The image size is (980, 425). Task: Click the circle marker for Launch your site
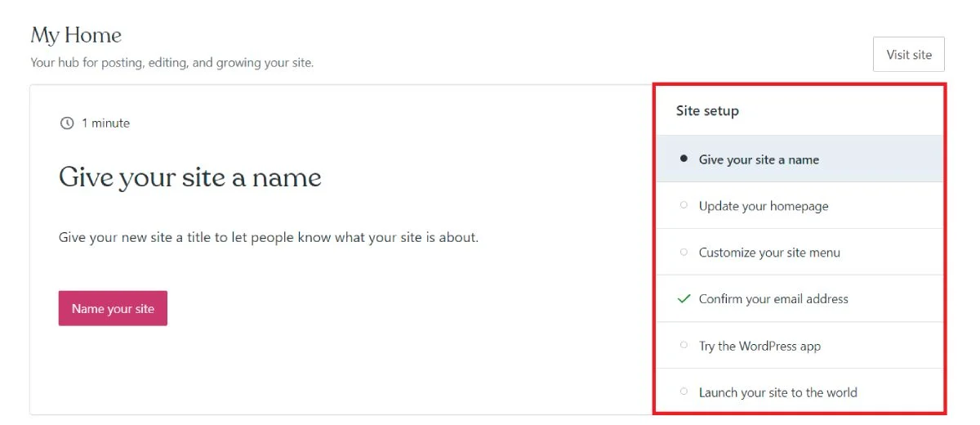coord(684,392)
